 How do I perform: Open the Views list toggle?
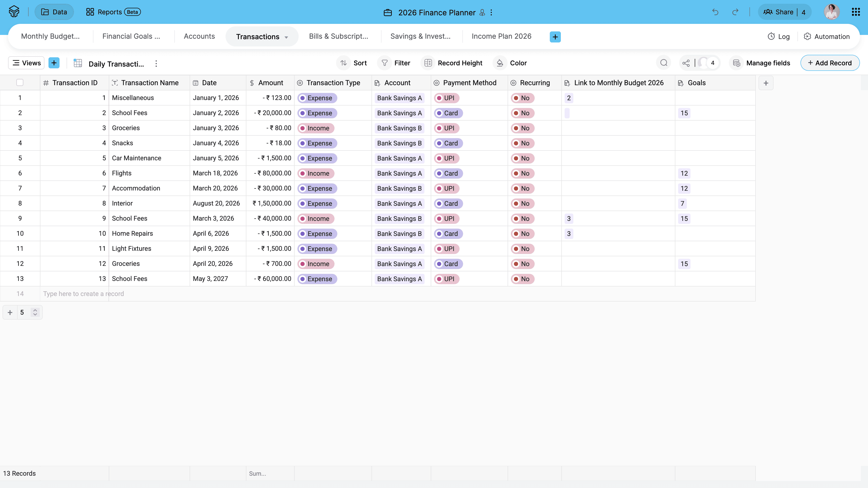(26, 63)
